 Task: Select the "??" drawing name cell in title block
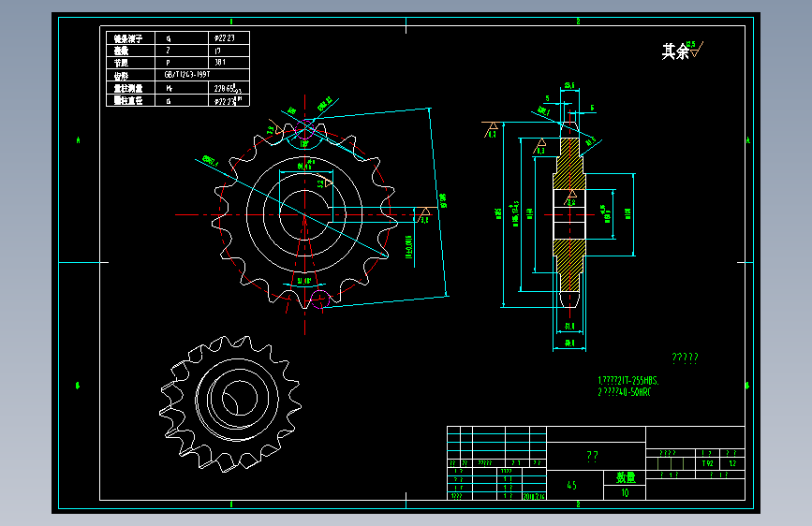click(x=596, y=456)
